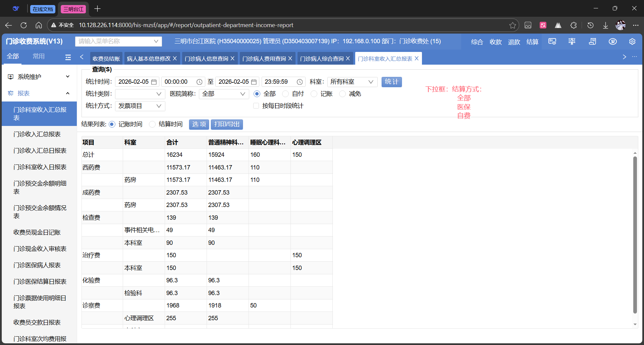Close the 门诊病人费用查询 tab

[290, 58]
